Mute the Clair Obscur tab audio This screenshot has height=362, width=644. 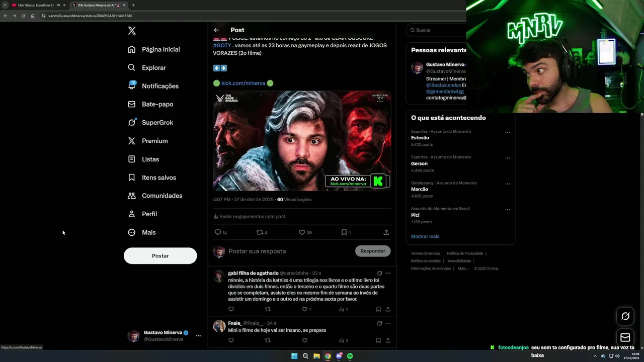click(x=58, y=5)
